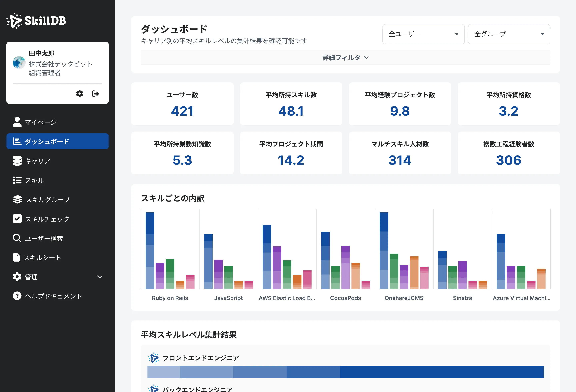Click the orange OnshareJCMS bar
The image size is (576, 392).
point(414,272)
